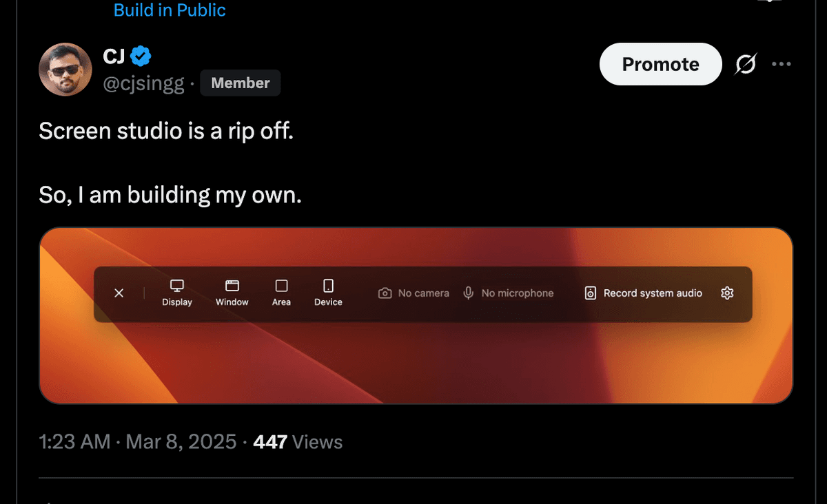
Task: Close the recording toolbar with X
Action: tap(119, 293)
